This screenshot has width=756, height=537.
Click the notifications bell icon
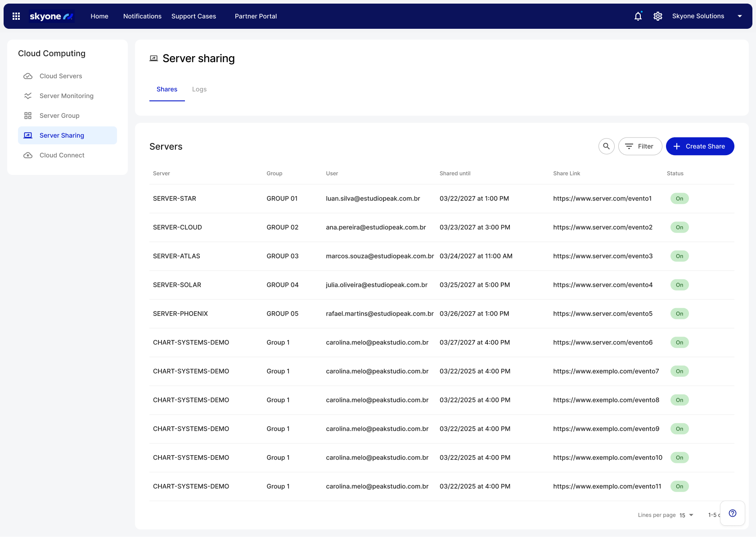pyautogui.click(x=638, y=16)
